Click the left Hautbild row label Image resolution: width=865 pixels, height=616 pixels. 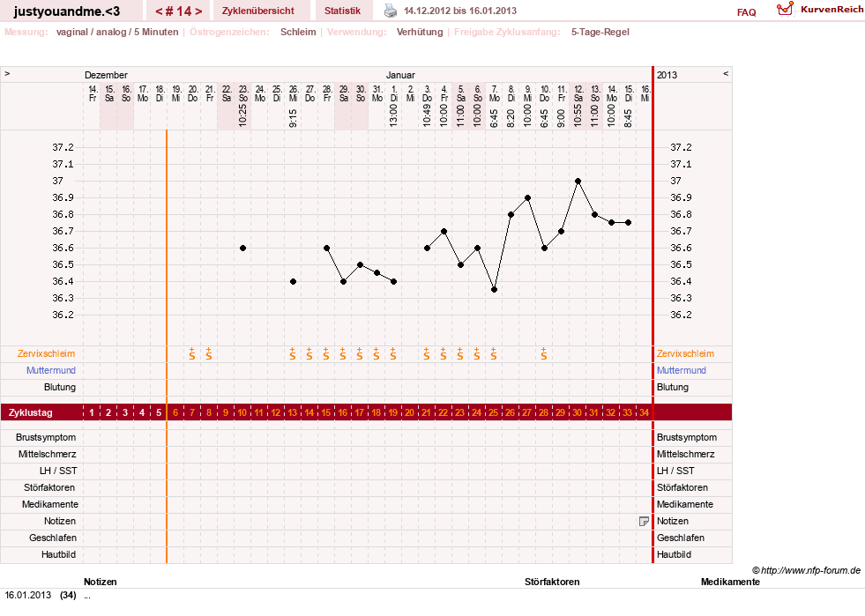(58, 554)
